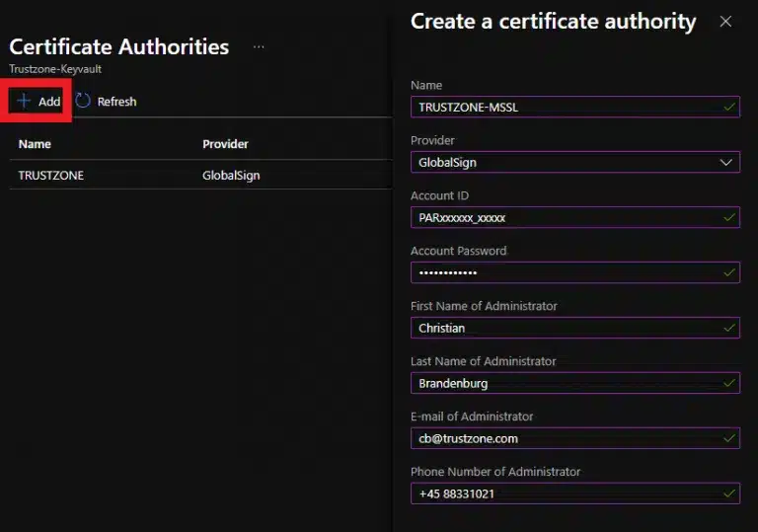Viewport: 758px width, 532px height.
Task: Click the Phone Number of Administrator label
Action: point(495,471)
